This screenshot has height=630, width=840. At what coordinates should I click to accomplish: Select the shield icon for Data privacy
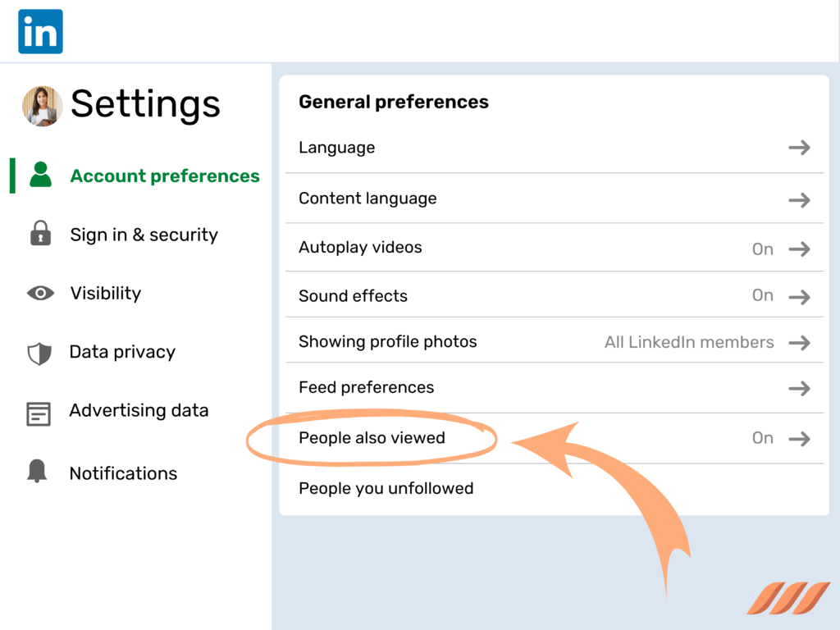[x=40, y=351]
